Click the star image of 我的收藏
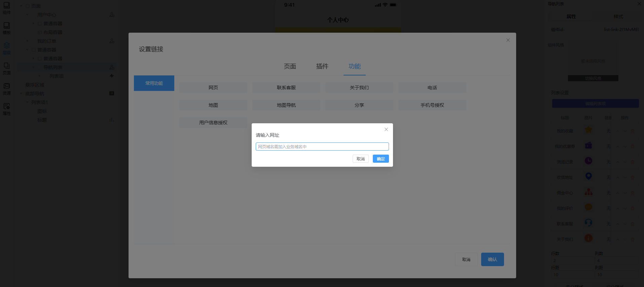Viewport: 644px width, 287px height. tap(588, 130)
